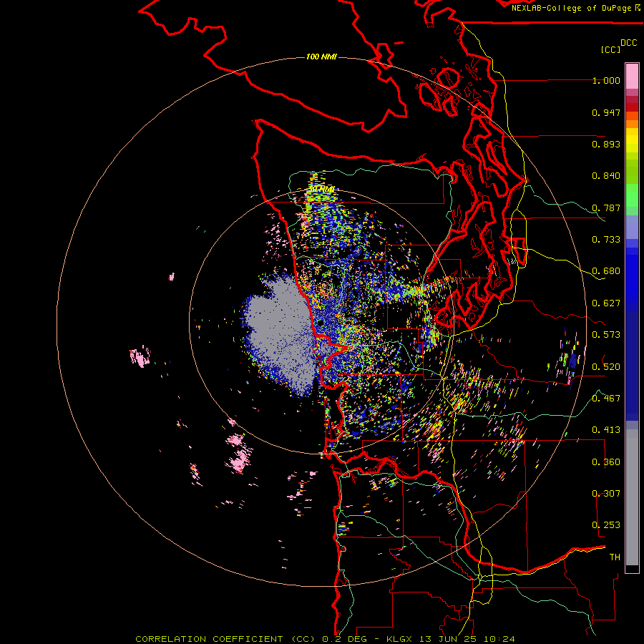Pick the light pink top color bar segment
Viewport: 644px width, 644px height.
point(632,76)
